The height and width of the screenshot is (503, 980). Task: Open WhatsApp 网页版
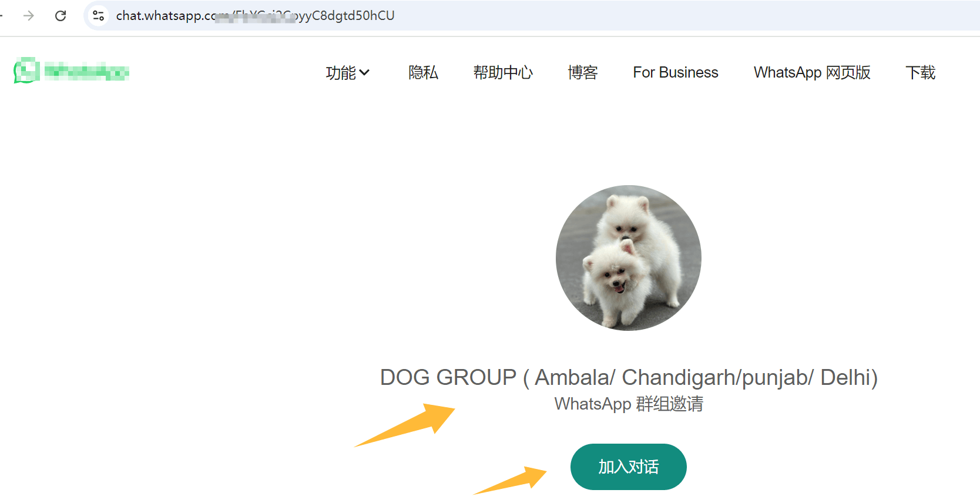pos(812,73)
